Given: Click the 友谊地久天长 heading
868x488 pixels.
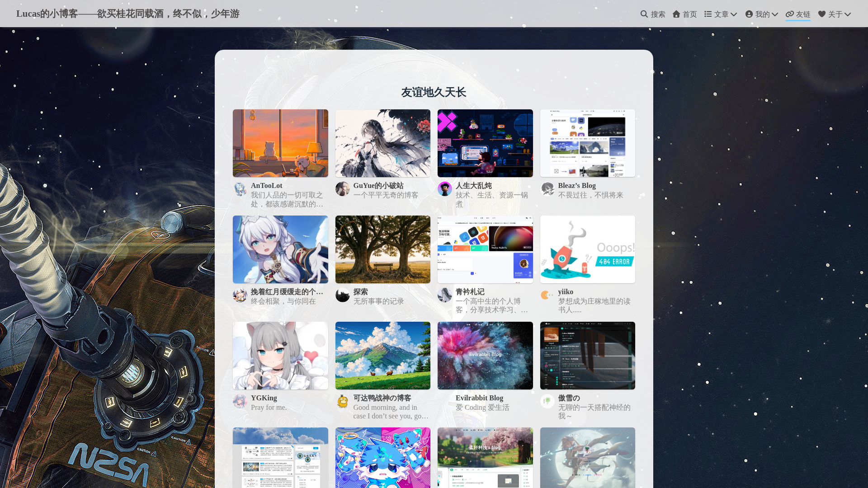Looking at the screenshot, I should click(434, 93).
